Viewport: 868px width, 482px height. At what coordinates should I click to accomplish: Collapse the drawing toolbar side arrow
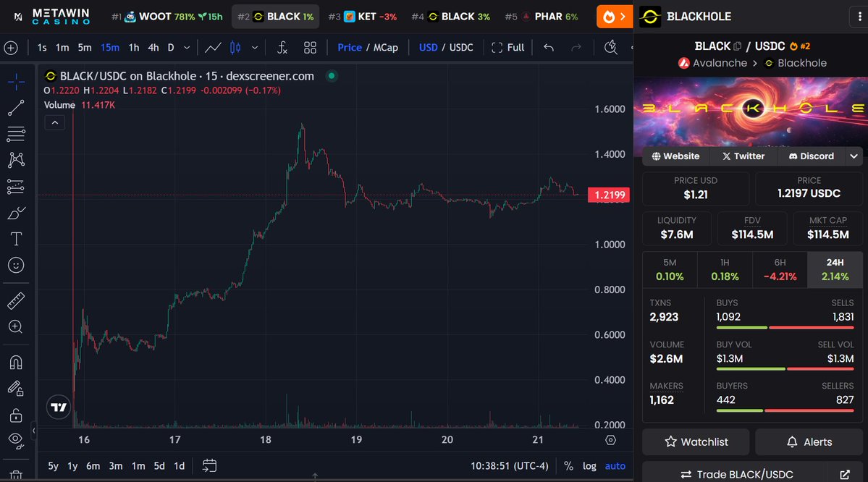(x=33, y=431)
